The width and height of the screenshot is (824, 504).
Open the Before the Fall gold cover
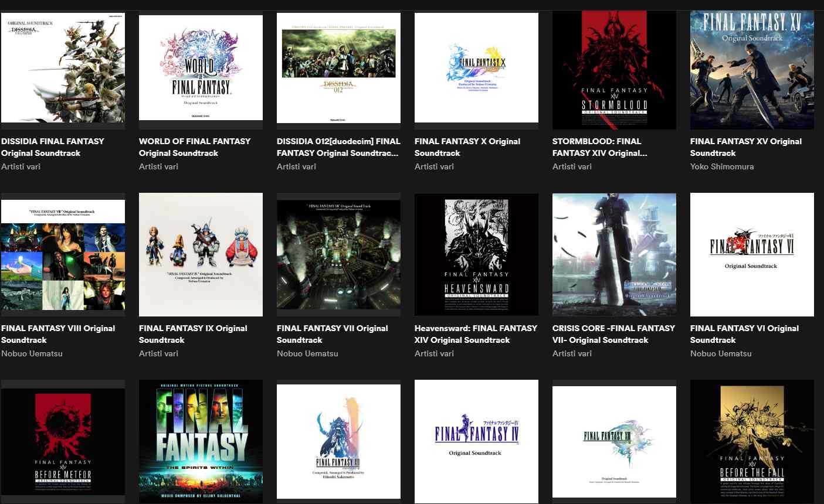[x=752, y=441]
